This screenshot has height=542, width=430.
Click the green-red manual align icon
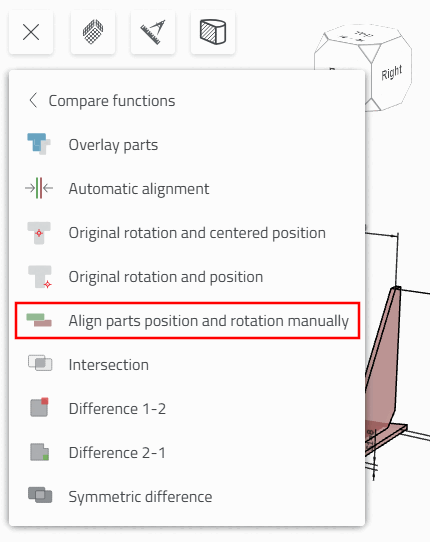click(39, 320)
